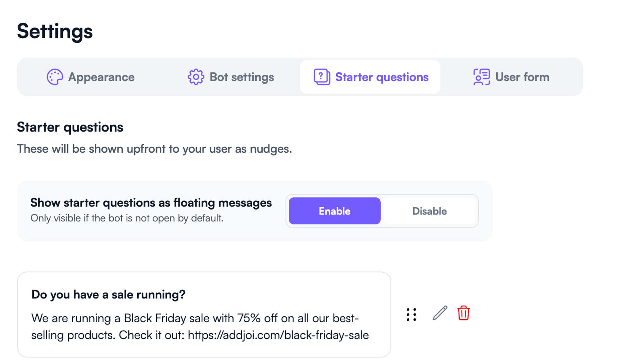Image resolution: width=643 pixels, height=364 pixels.
Task: Enable floating starter messages
Action: 334,211
